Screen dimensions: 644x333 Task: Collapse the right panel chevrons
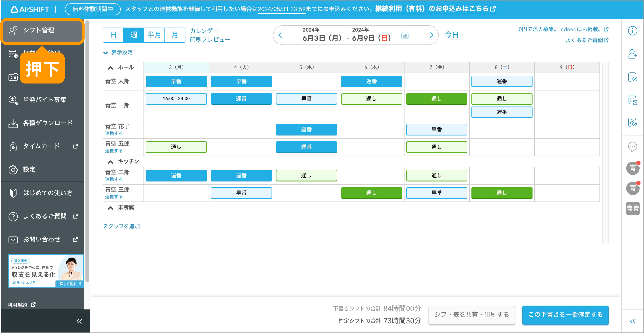point(633,321)
